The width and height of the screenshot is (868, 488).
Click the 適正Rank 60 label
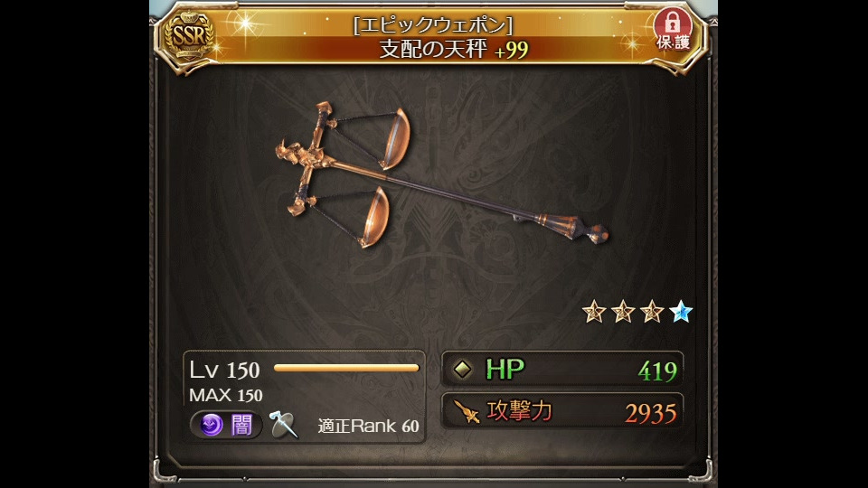[x=368, y=426]
